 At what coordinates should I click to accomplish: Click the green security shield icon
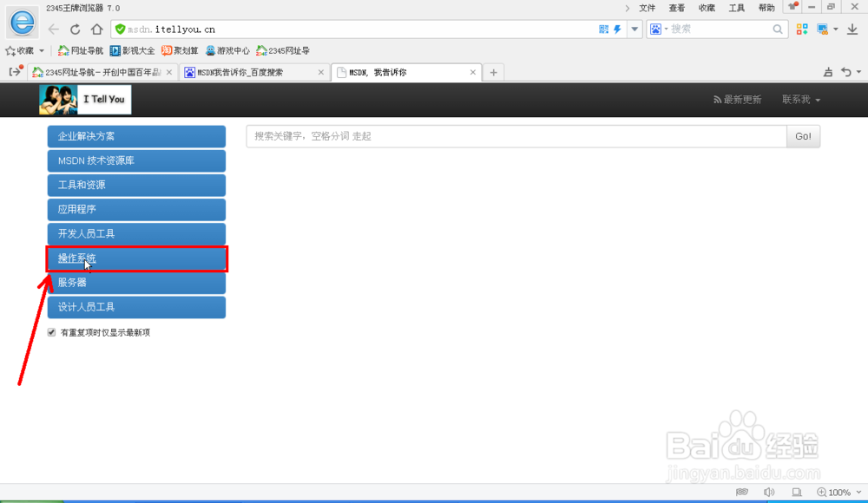120,29
